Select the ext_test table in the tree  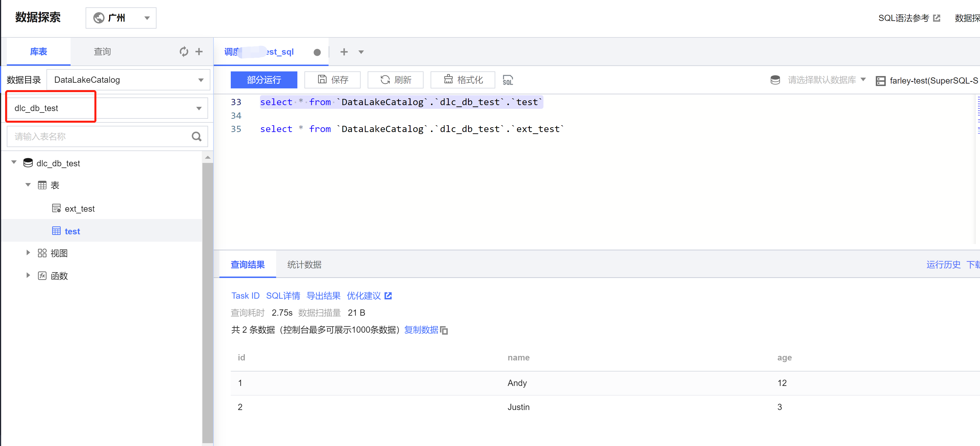point(79,209)
